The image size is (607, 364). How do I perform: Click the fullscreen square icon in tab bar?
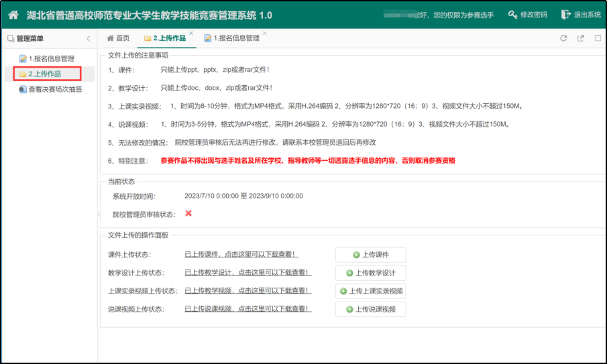pyautogui.click(x=598, y=38)
